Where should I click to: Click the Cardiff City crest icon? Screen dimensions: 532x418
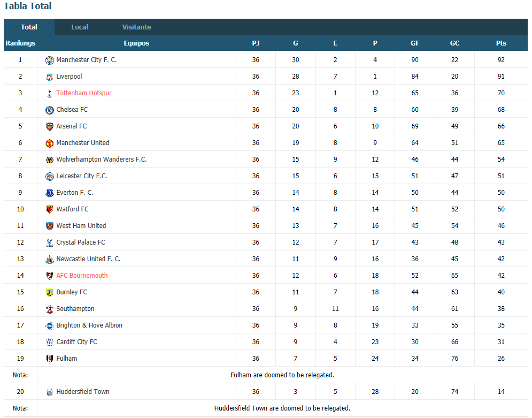[x=50, y=343]
